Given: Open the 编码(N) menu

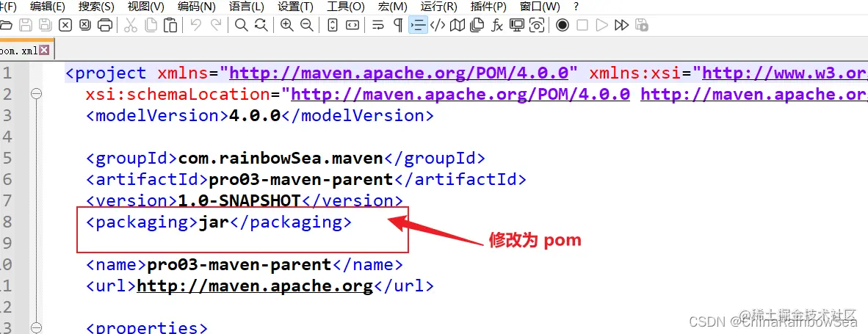Looking at the screenshot, I should 197,7.
